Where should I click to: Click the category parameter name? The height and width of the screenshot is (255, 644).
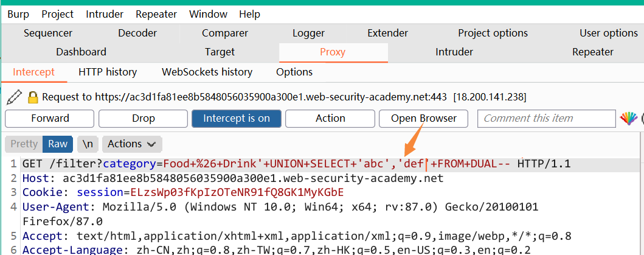point(130,164)
